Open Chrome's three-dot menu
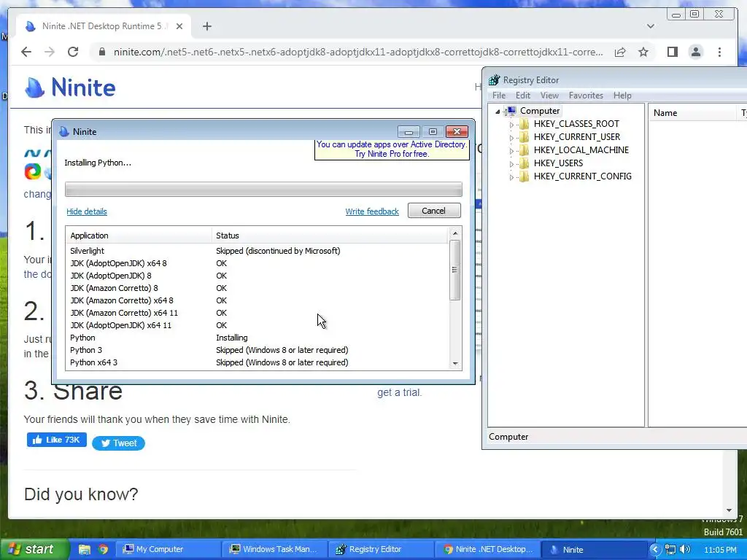 (719, 52)
